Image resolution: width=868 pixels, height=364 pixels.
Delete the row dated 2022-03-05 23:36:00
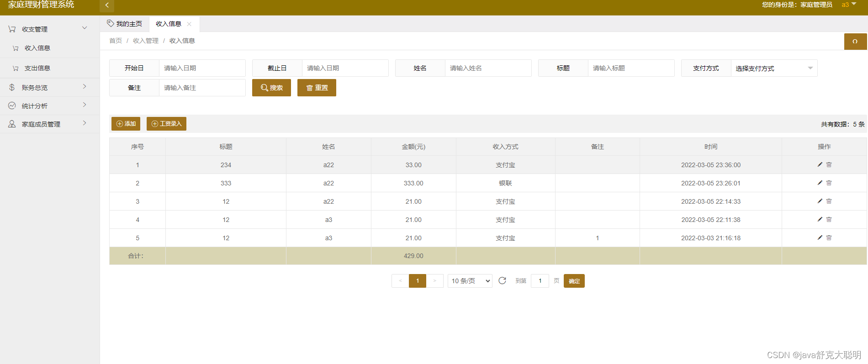point(829,164)
